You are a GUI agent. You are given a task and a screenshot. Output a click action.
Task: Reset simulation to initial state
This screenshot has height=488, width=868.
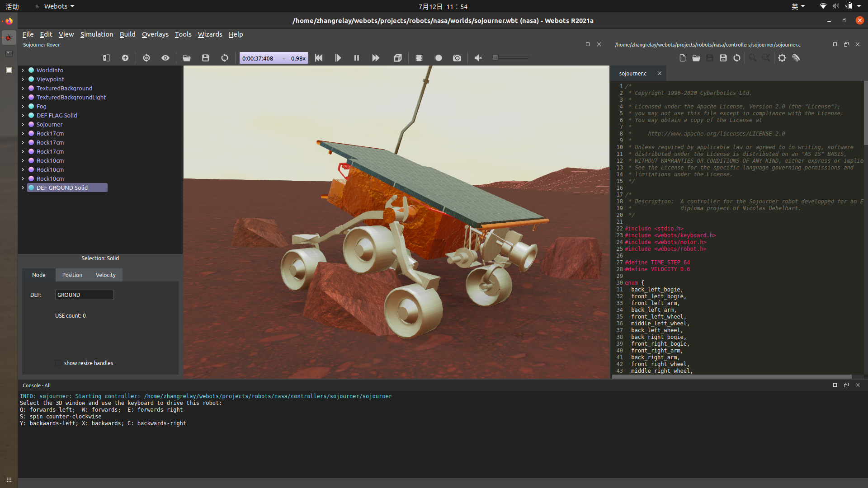[319, 58]
